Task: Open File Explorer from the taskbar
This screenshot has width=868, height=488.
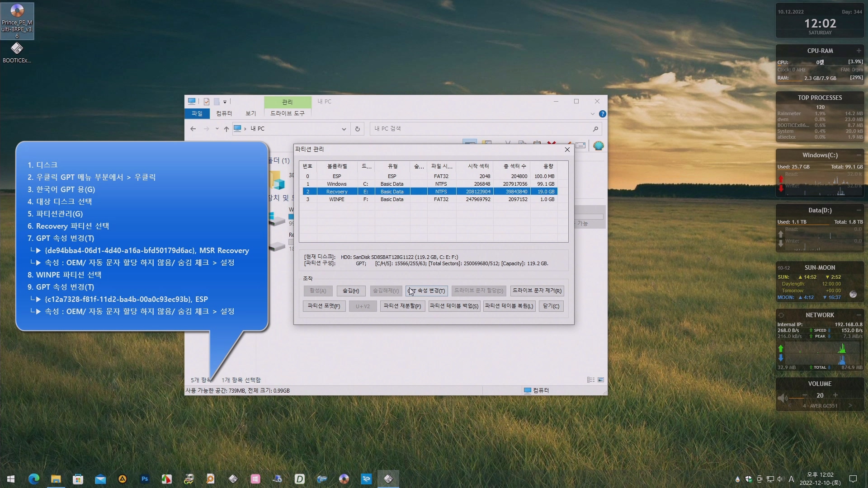Action: tap(56, 479)
